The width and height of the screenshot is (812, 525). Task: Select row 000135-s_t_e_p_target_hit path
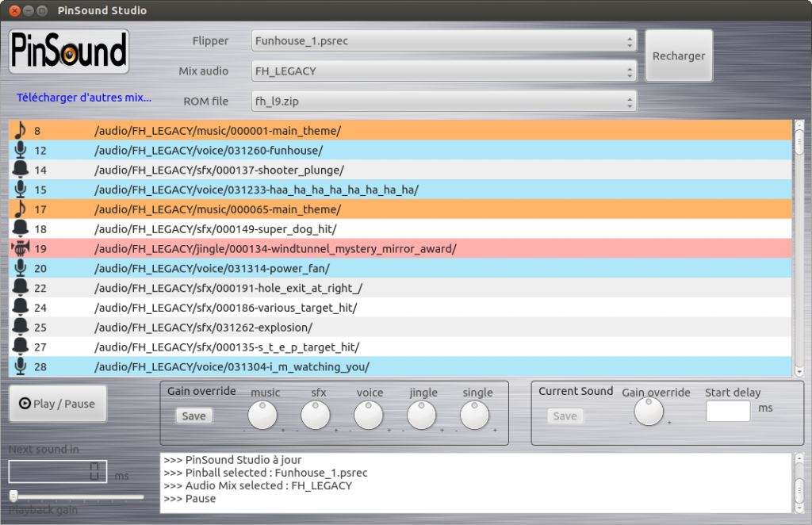click(400, 347)
